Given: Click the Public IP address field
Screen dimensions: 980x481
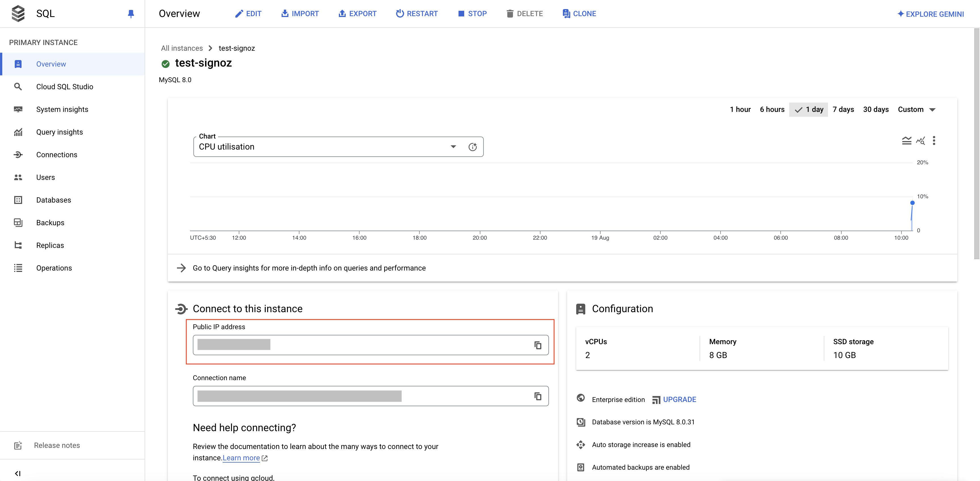Looking at the screenshot, I should [x=370, y=345].
